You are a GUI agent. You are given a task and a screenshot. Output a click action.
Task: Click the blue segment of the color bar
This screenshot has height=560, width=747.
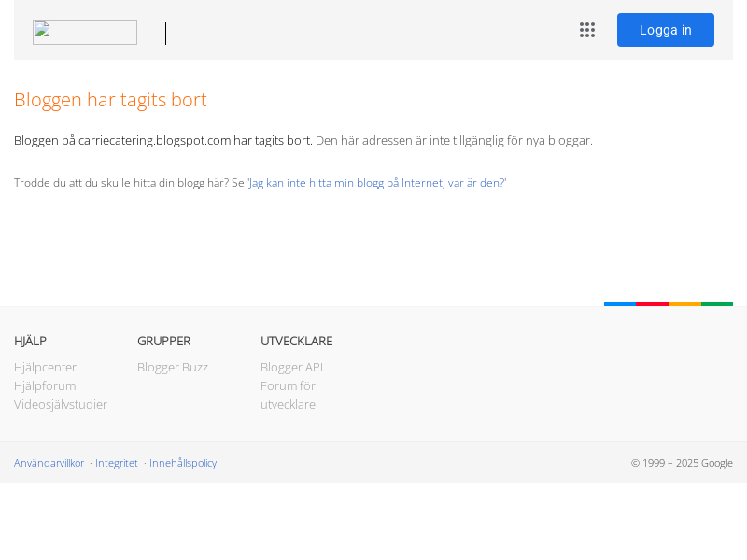(620, 304)
